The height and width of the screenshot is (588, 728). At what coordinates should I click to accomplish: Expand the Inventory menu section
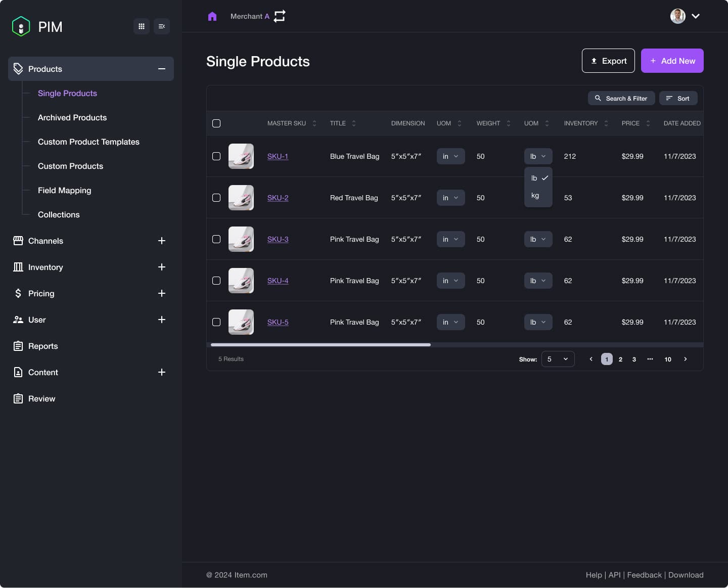point(162,267)
